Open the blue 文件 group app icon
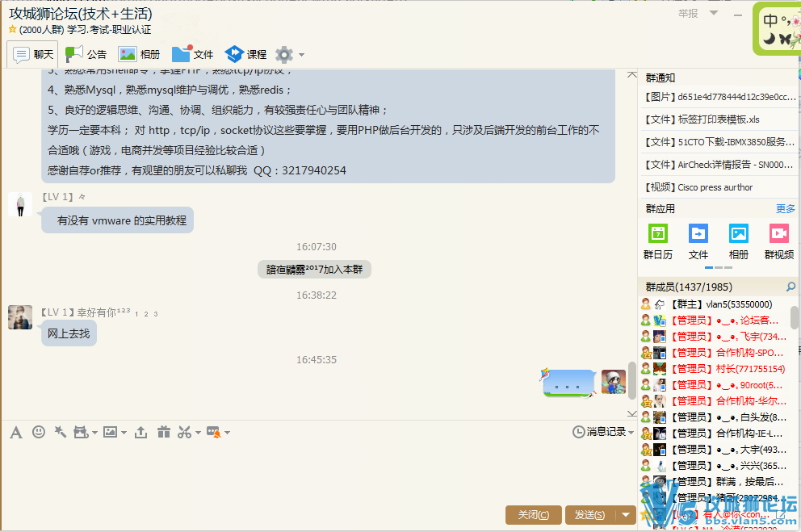The height and width of the screenshot is (532, 801). tap(698, 241)
